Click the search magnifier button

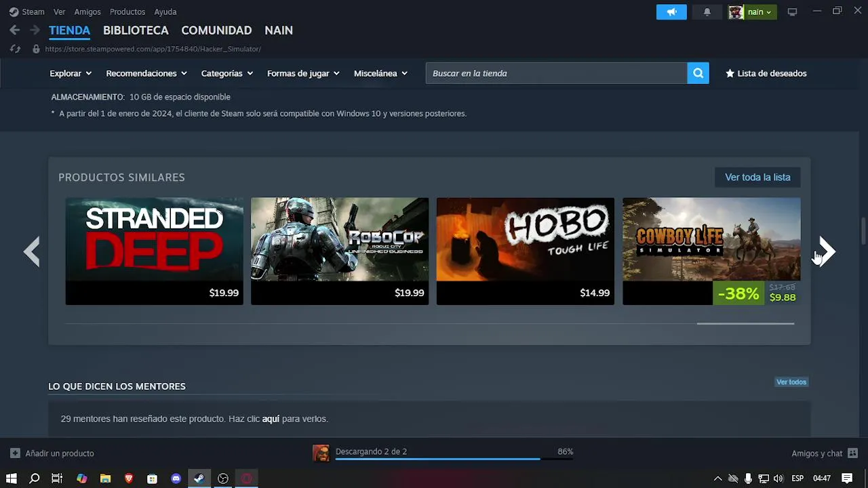click(698, 73)
